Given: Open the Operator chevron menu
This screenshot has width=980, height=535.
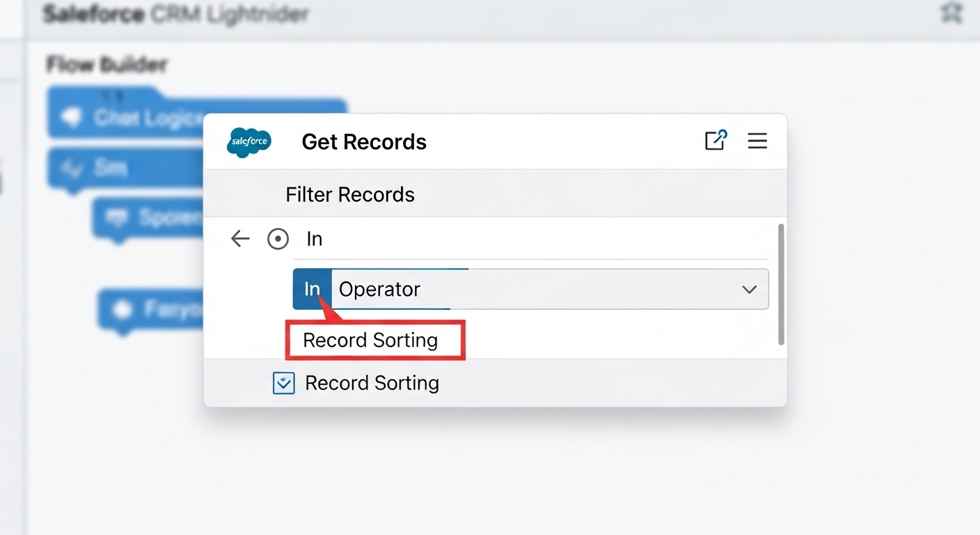Looking at the screenshot, I should [750, 288].
